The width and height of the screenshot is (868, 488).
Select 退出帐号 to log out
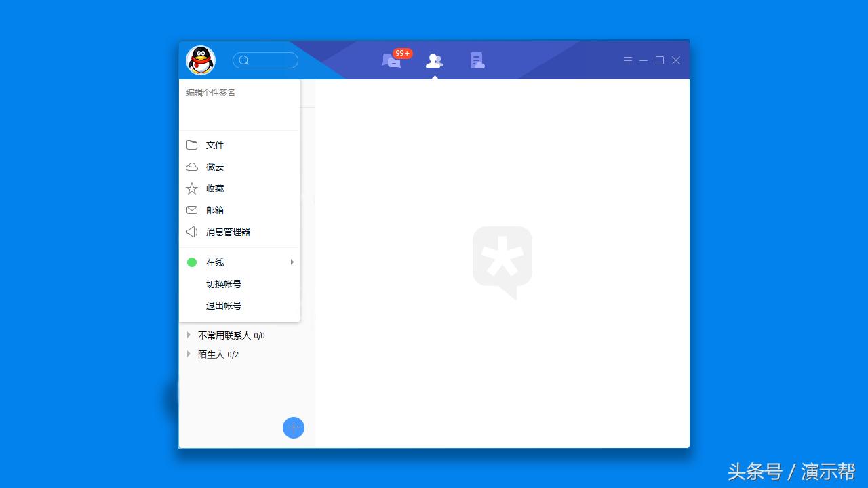(x=224, y=306)
